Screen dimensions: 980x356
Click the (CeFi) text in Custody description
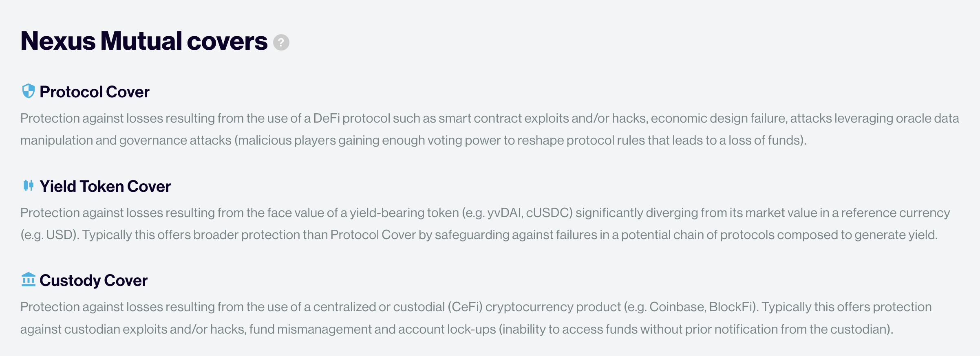point(465,307)
